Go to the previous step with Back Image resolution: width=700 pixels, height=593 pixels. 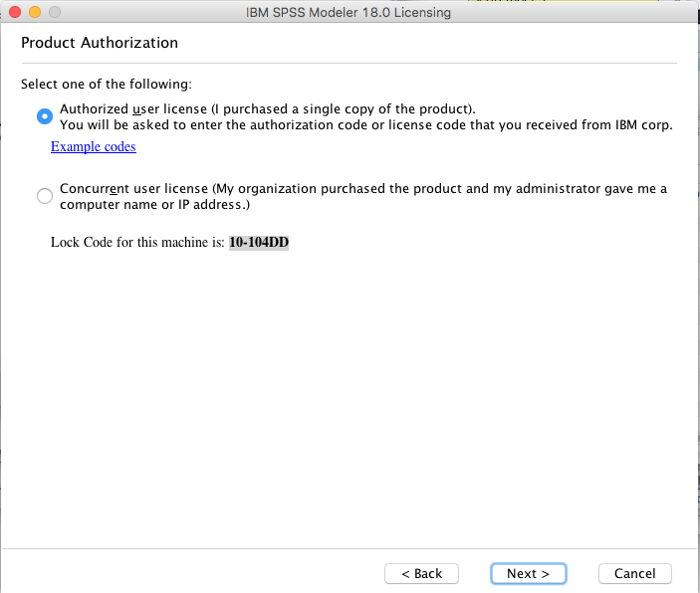coord(421,573)
